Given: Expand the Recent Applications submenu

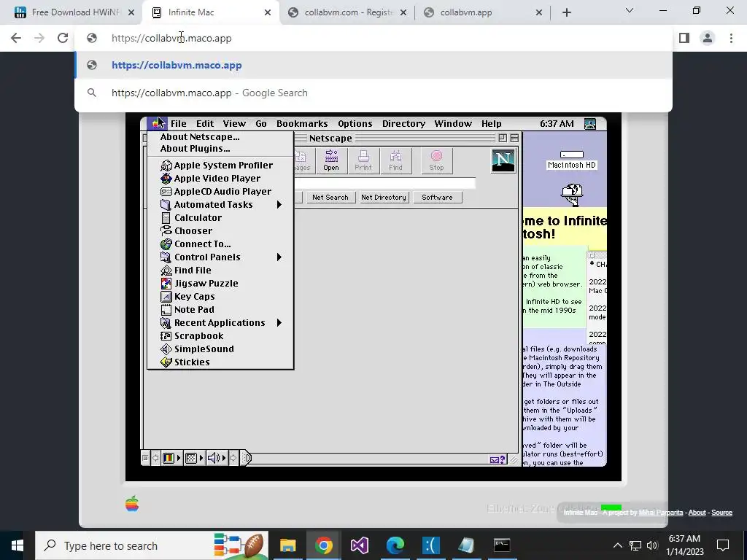Looking at the screenshot, I should tap(220, 323).
